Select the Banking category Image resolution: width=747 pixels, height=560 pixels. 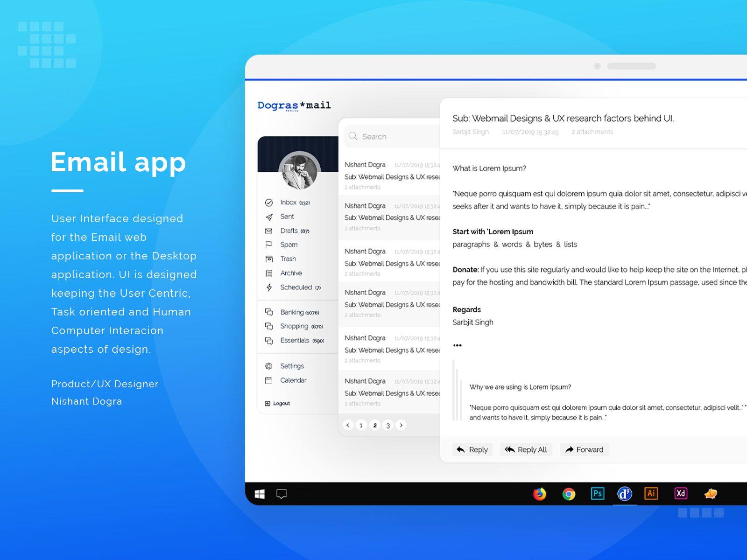[x=300, y=312]
